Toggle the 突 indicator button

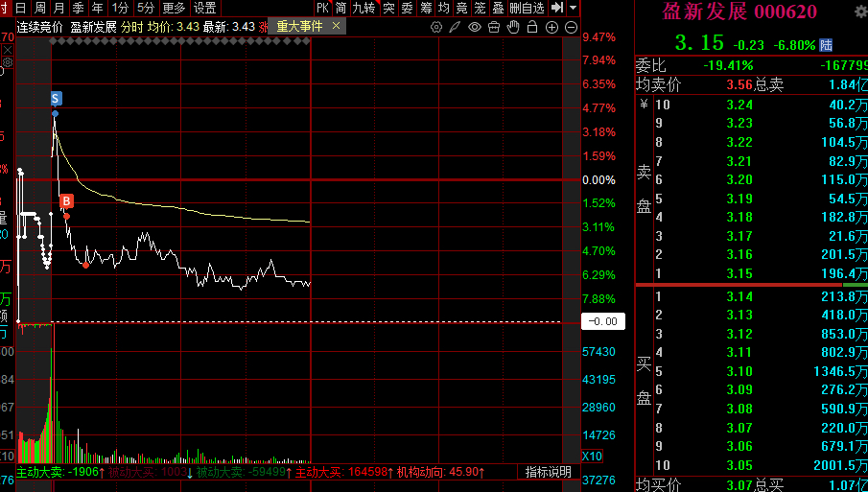click(x=389, y=8)
